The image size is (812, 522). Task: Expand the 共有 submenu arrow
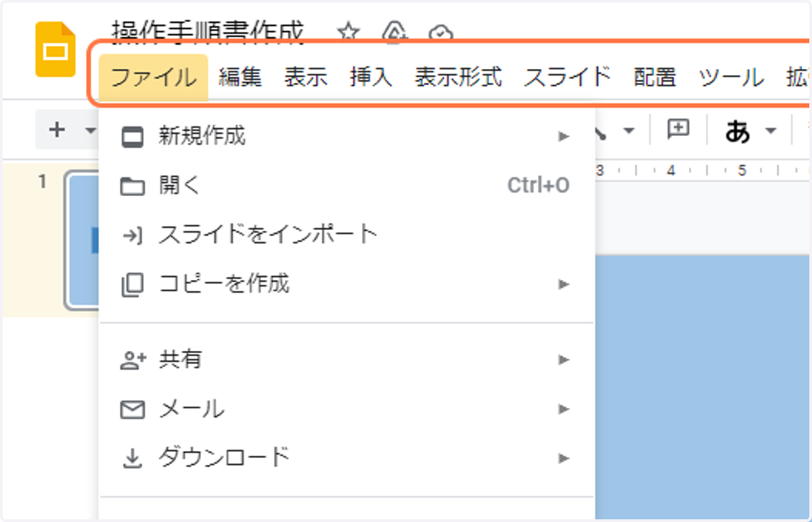(x=564, y=360)
